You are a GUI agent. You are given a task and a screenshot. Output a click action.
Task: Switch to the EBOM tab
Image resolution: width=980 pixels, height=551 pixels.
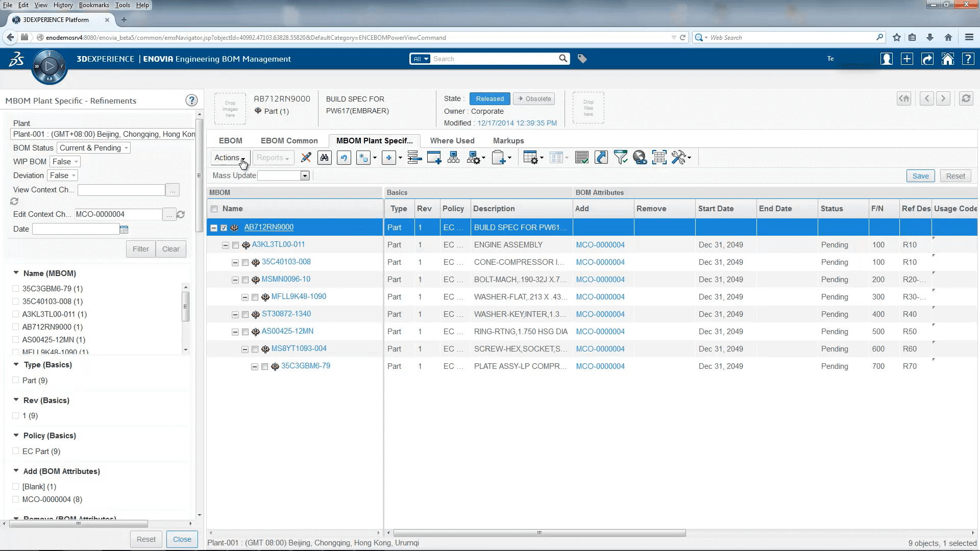(x=231, y=141)
